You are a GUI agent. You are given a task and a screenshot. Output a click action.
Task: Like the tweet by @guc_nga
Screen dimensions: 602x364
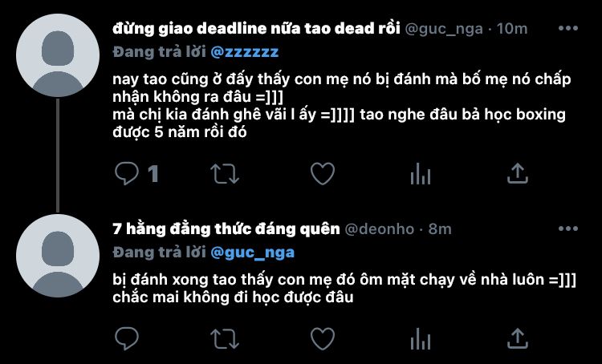tap(323, 174)
